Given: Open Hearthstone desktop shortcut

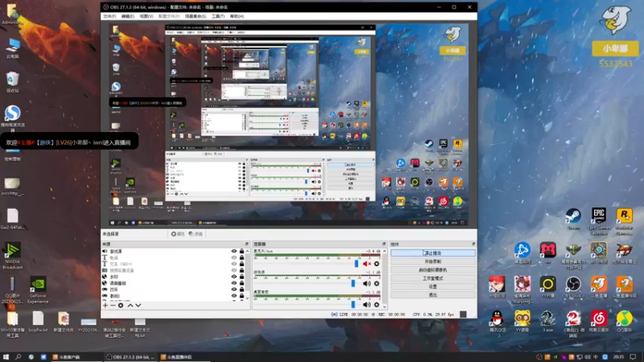Looking at the screenshot, I should click(x=599, y=253).
